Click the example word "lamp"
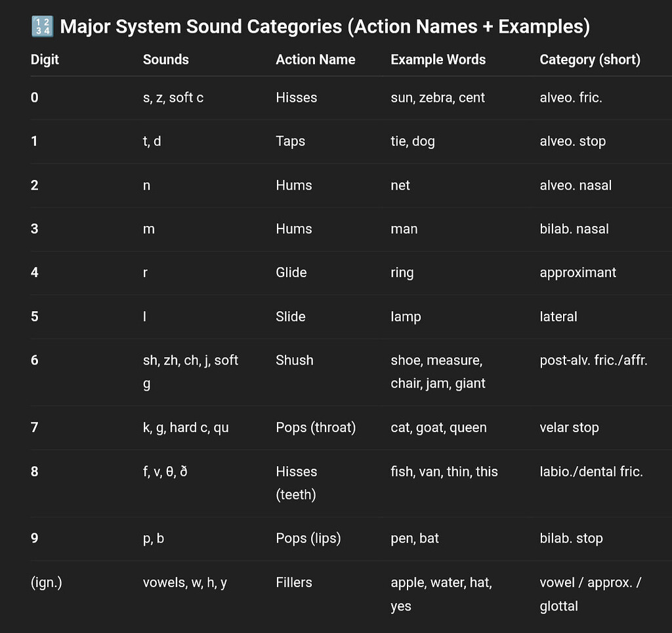672x633 pixels. [x=406, y=317]
